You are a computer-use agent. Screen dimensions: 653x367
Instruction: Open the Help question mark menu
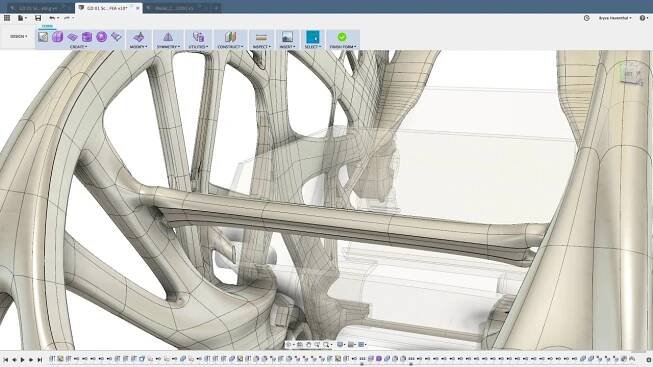[x=643, y=18]
